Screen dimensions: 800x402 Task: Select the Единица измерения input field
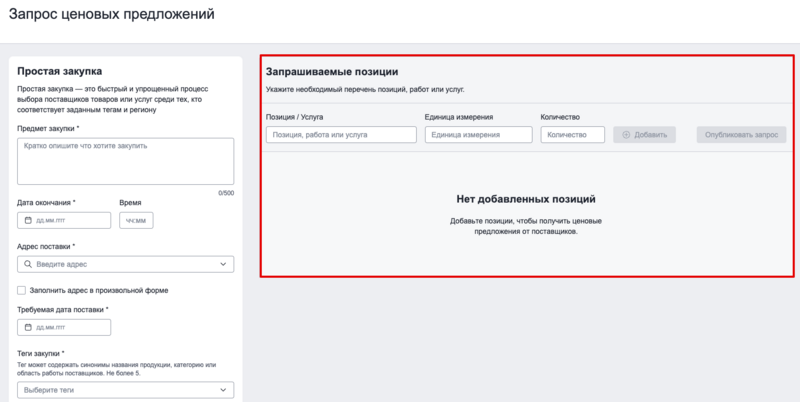478,134
